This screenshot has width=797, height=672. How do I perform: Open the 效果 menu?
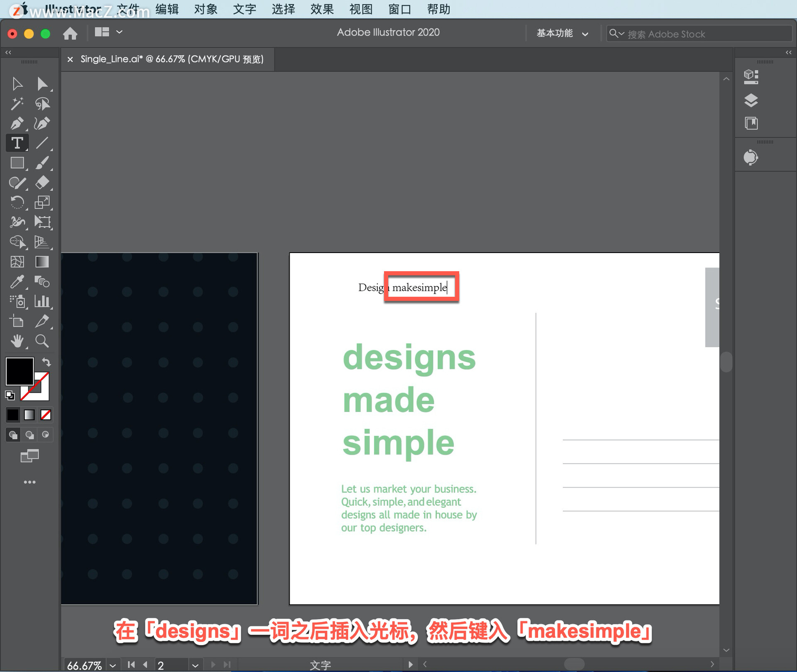(x=322, y=9)
